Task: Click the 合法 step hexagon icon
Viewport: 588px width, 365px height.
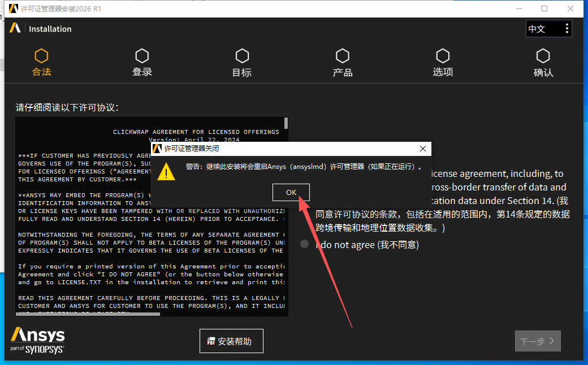Action: point(41,56)
